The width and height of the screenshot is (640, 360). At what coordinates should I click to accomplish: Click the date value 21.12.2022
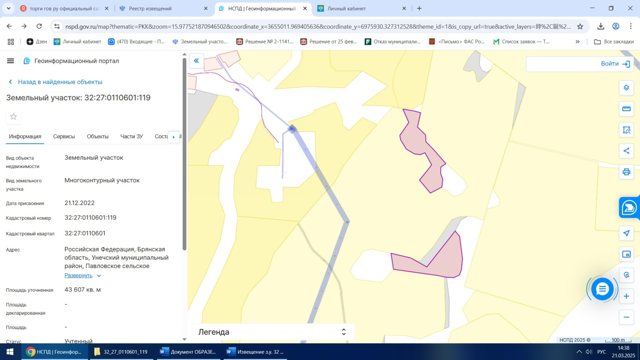[80, 203]
